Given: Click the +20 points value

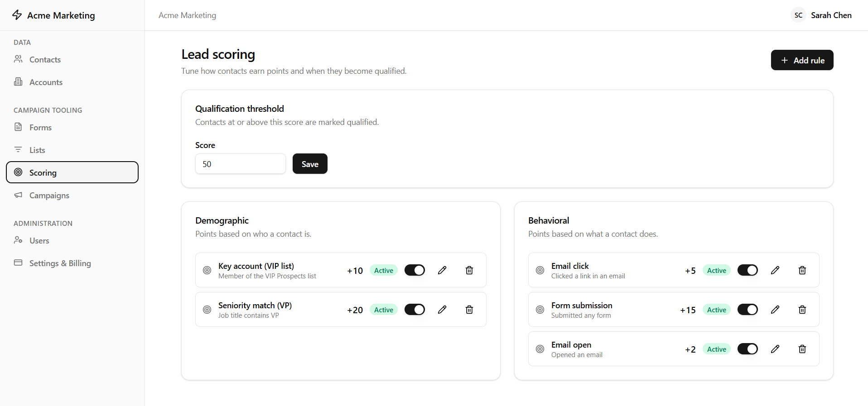Looking at the screenshot, I should 355,310.
